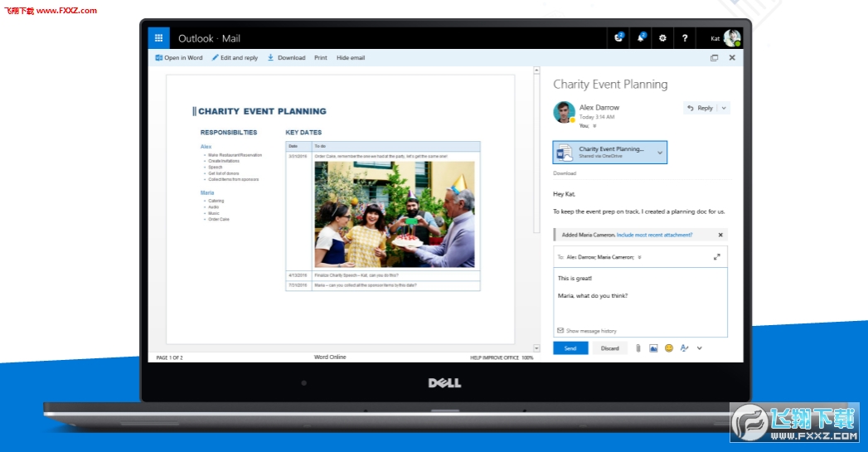Click Open in Word toolbar item
The width and height of the screenshot is (868, 452).
point(179,57)
